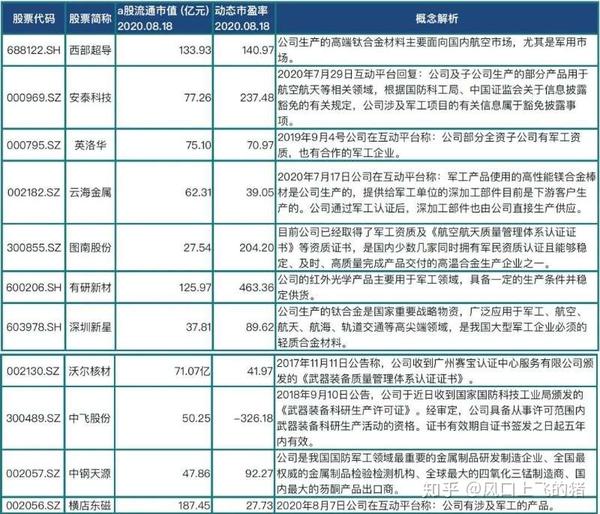Image resolution: width=600 pixels, height=514 pixels.
Task: Select stock code 603978.SH
Action: pyautogui.click(x=34, y=327)
